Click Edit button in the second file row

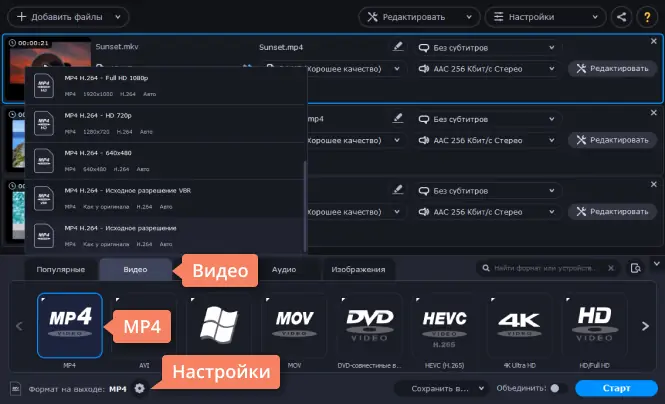(x=613, y=140)
